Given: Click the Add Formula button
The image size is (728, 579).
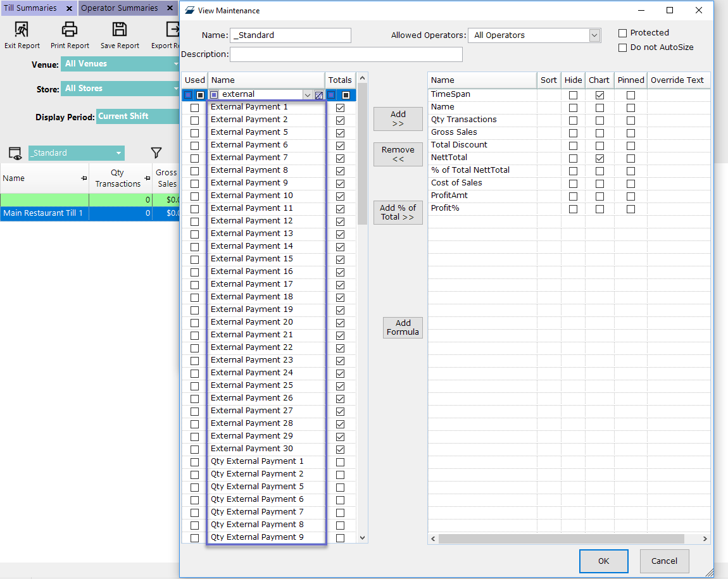Looking at the screenshot, I should (403, 328).
